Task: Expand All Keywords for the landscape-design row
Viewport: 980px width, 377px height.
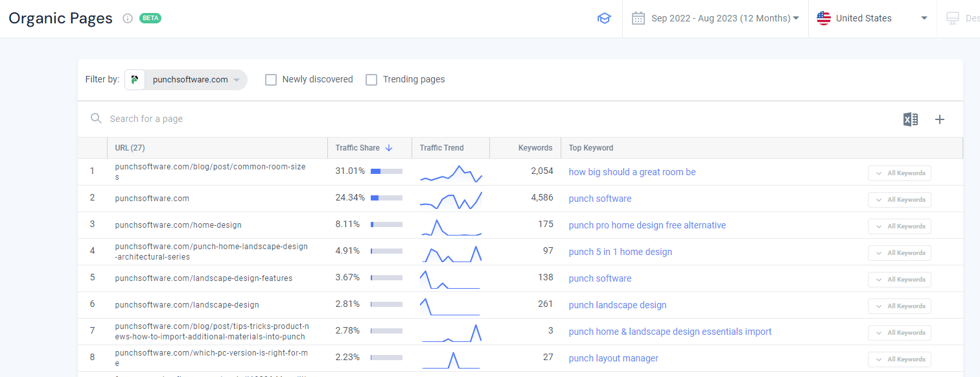Action: (900, 306)
